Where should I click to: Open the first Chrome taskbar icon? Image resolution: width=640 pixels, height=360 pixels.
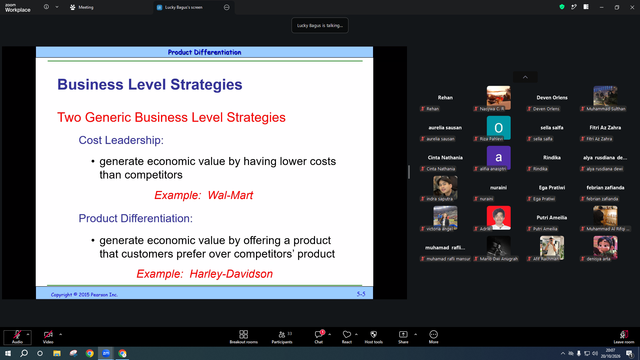tap(90, 353)
